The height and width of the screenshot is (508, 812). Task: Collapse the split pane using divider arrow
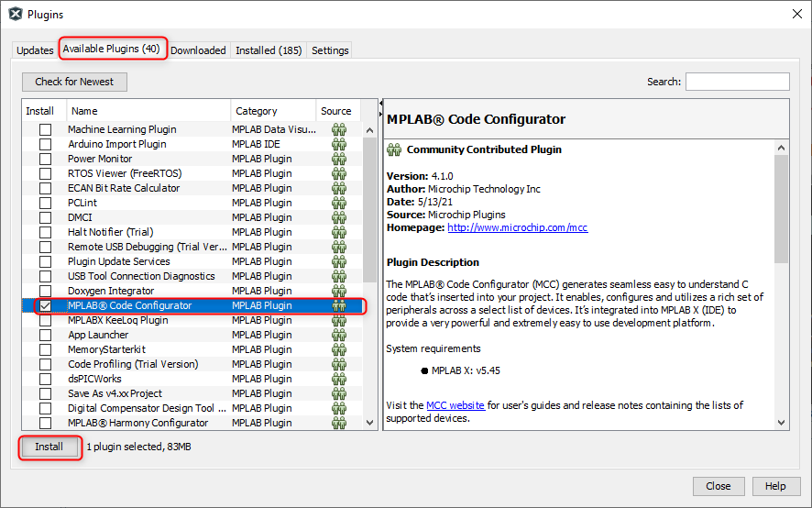pyautogui.click(x=380, y=110)
